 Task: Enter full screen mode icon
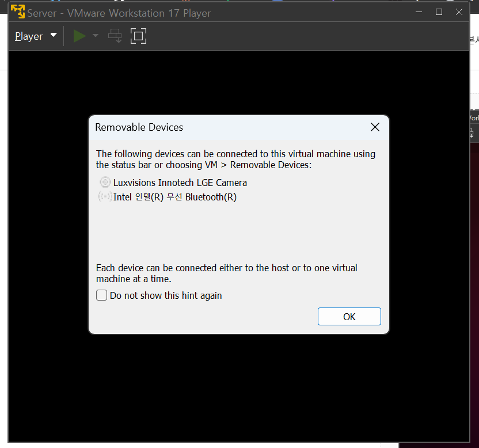tap(138, 36)
